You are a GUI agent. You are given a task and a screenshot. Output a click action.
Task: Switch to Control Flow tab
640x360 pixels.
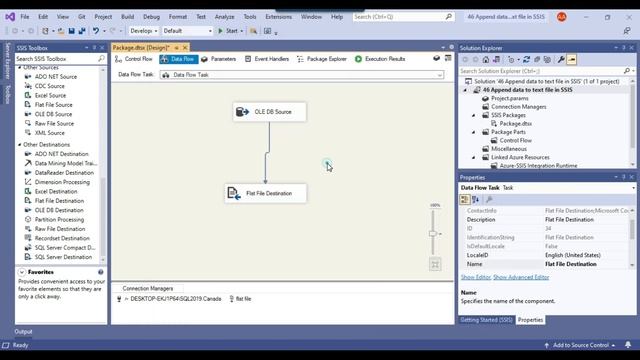(x=133, y=59)
